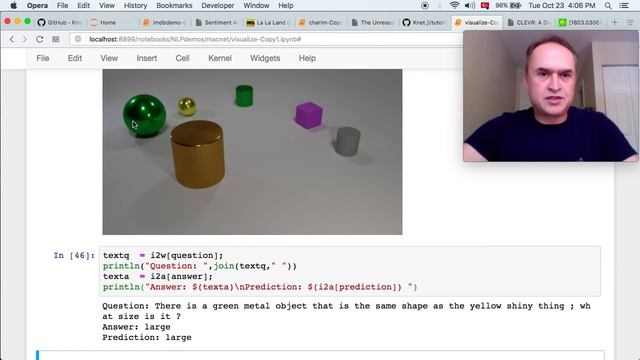Switch to the CLEVR: A D tab

point(529,22)
